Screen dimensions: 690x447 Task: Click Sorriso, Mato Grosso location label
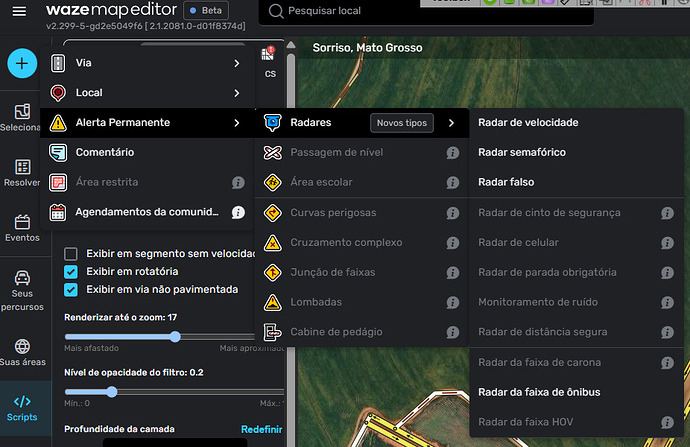[x=367, y=48]
